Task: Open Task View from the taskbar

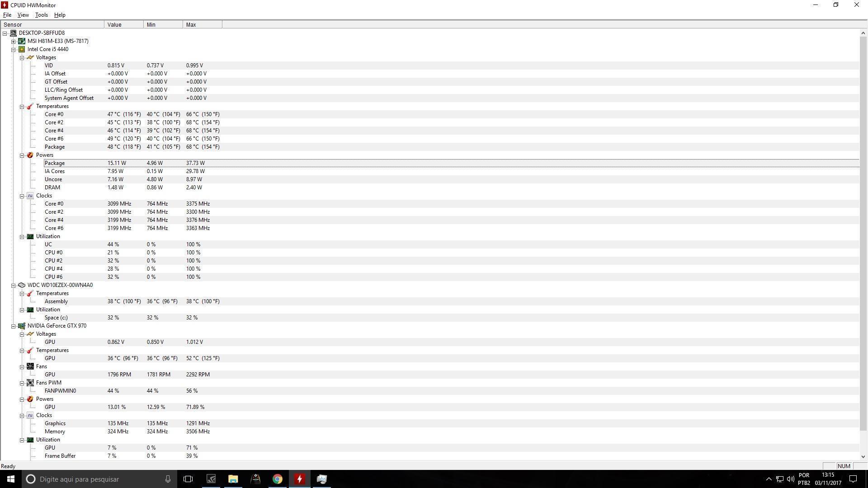Action: point(188,479)
